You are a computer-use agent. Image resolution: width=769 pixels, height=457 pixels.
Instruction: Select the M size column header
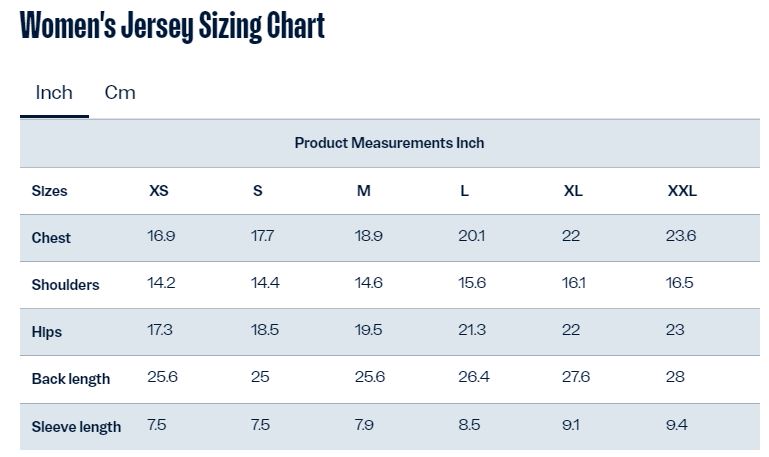363,191
